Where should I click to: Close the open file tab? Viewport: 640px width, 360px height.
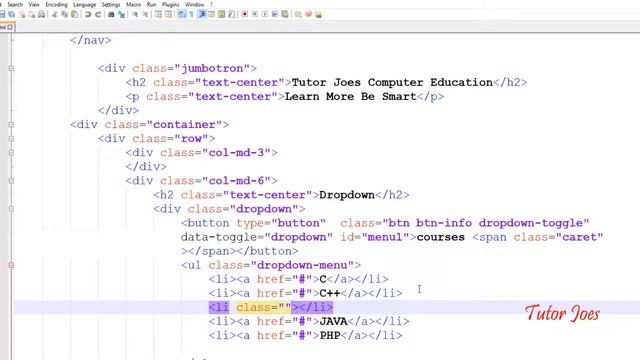[10, 27]
